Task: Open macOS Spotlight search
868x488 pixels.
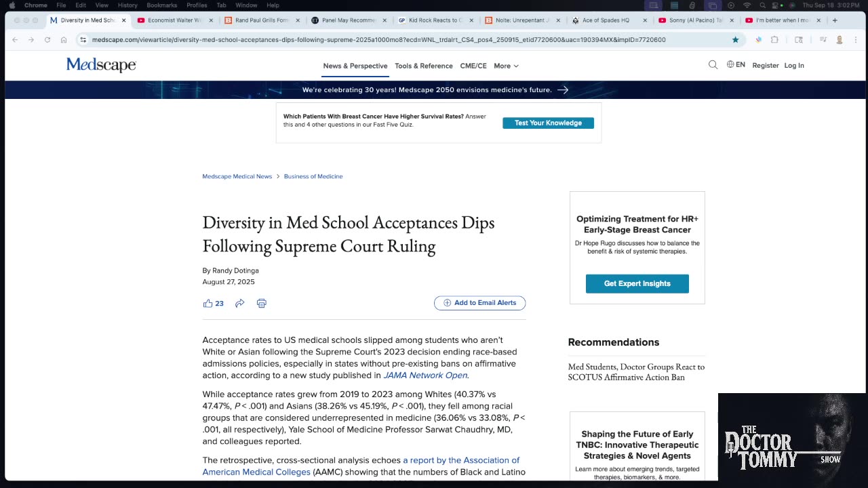Action: pyautogui.click(x=763, y=5)
